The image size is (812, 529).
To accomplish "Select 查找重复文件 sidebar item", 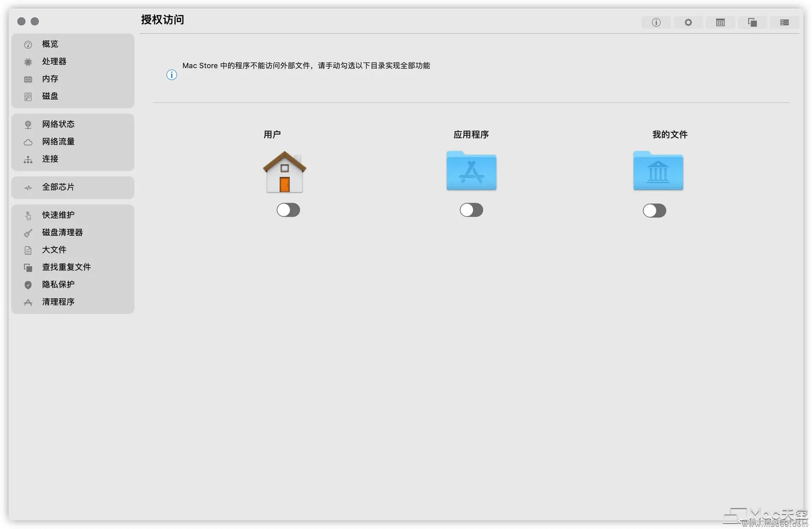I will click(x=66, y=267).
